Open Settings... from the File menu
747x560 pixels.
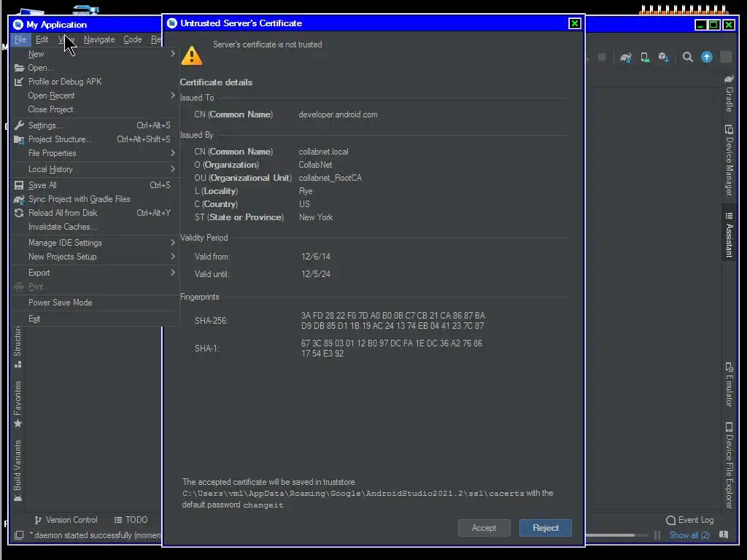point(95,125)
